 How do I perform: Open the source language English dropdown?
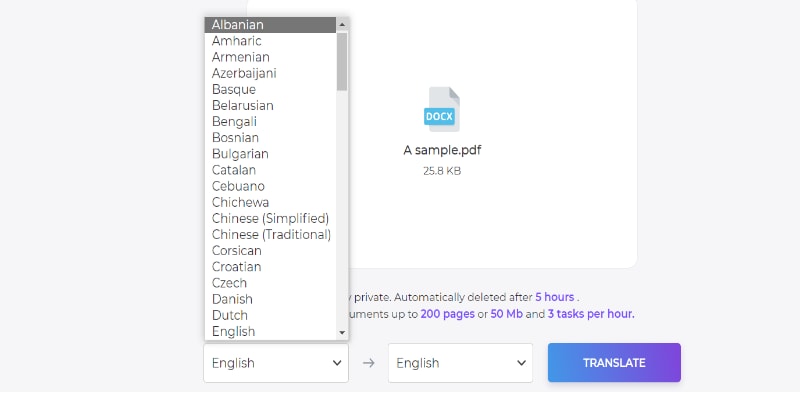pos(276,363)
